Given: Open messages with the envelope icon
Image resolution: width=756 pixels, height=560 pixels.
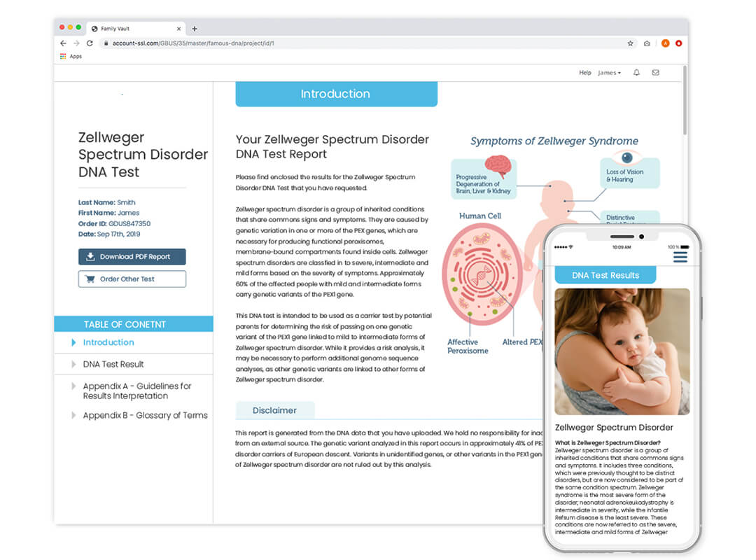Looking at the screenshot, I should click(x=656, y=72).
